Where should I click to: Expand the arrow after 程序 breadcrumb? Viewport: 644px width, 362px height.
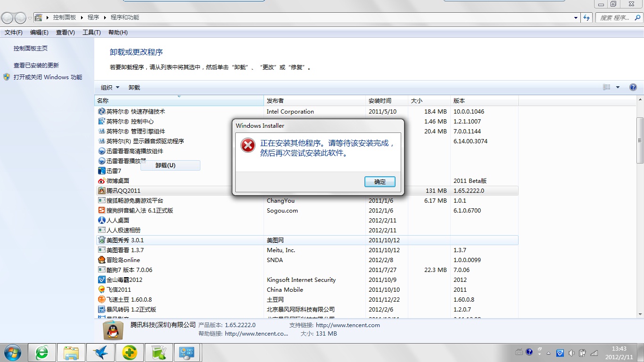[105, 17]
